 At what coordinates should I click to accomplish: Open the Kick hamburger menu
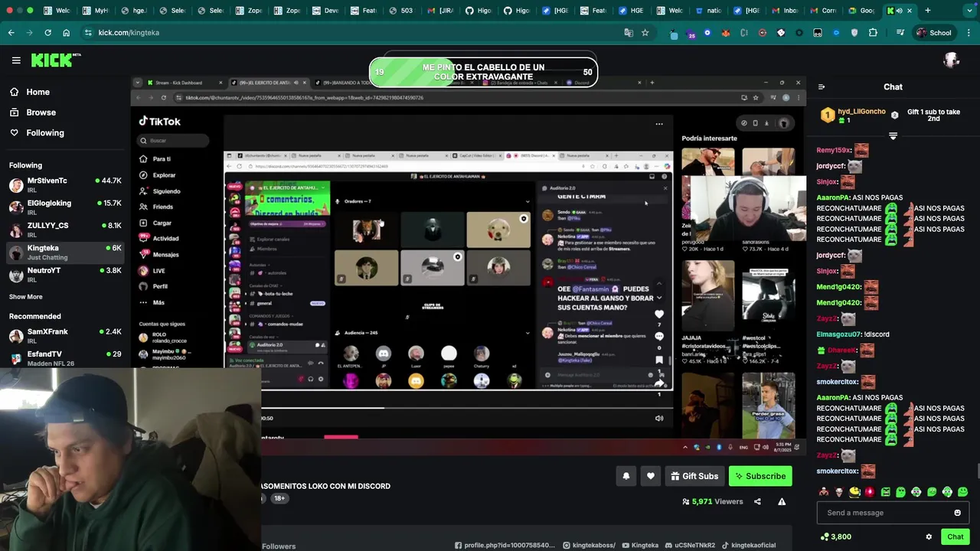click(16, 60)
